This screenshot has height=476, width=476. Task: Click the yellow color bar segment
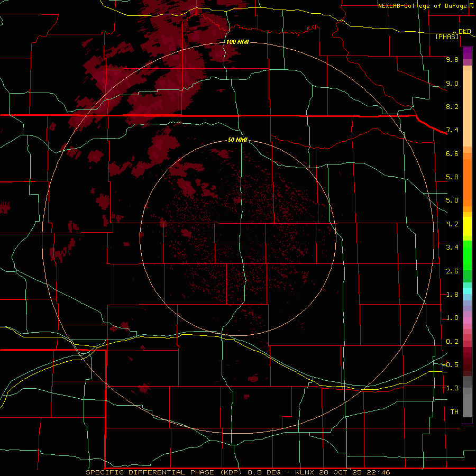click(467, 226)
